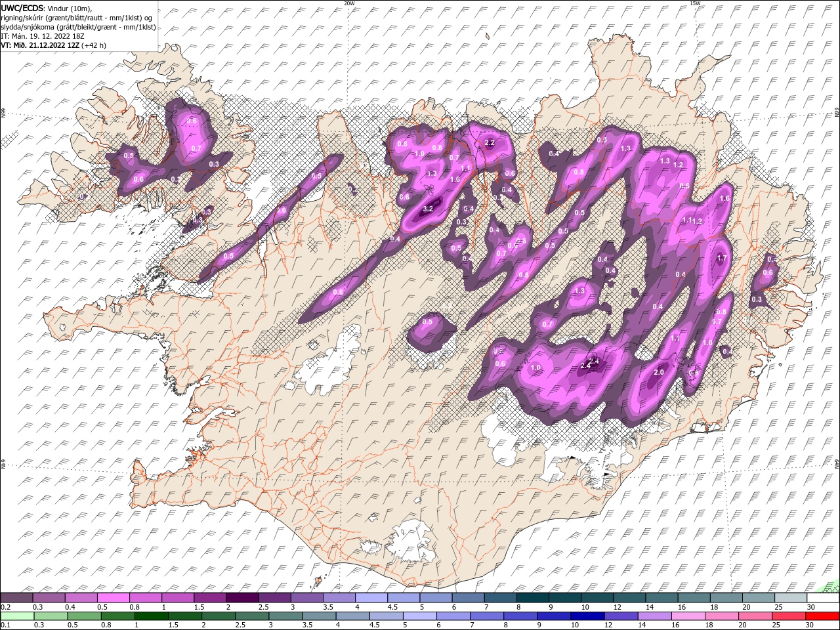Pick the violet 12 mm rain legend swatch
The image size is (840, 630).
(621, 616)
